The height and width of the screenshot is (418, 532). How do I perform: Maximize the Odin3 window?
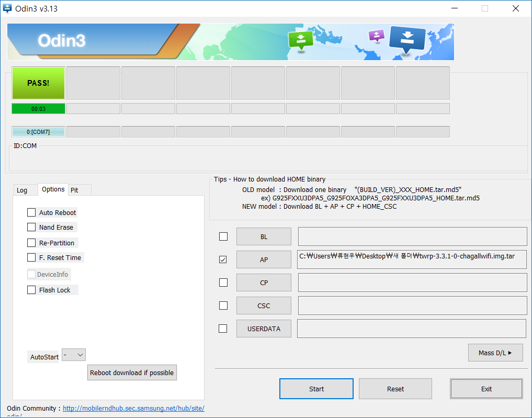pos(485,8)
